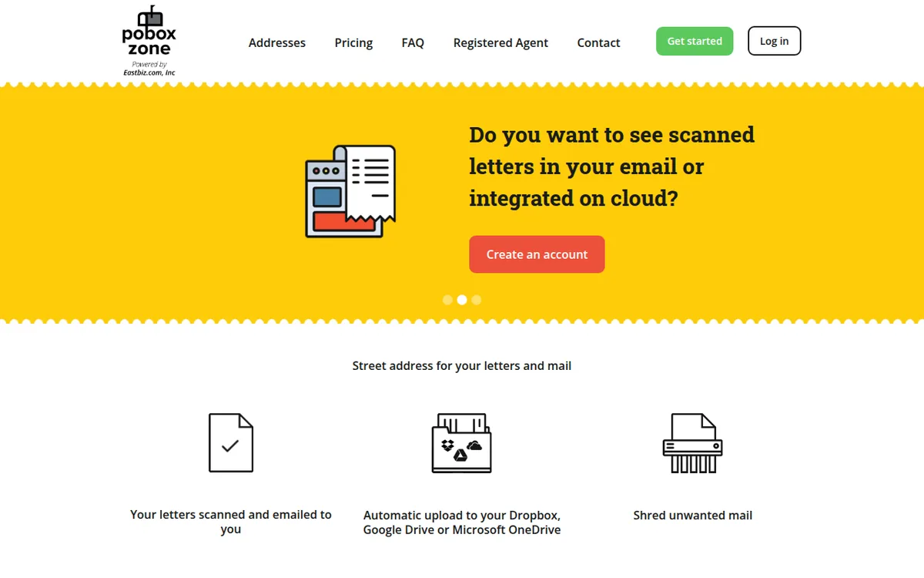Image resolution: width=924 pixels, height=578 pixels.
Task: Open the Contact page
Action: click(x=598, y=42)
